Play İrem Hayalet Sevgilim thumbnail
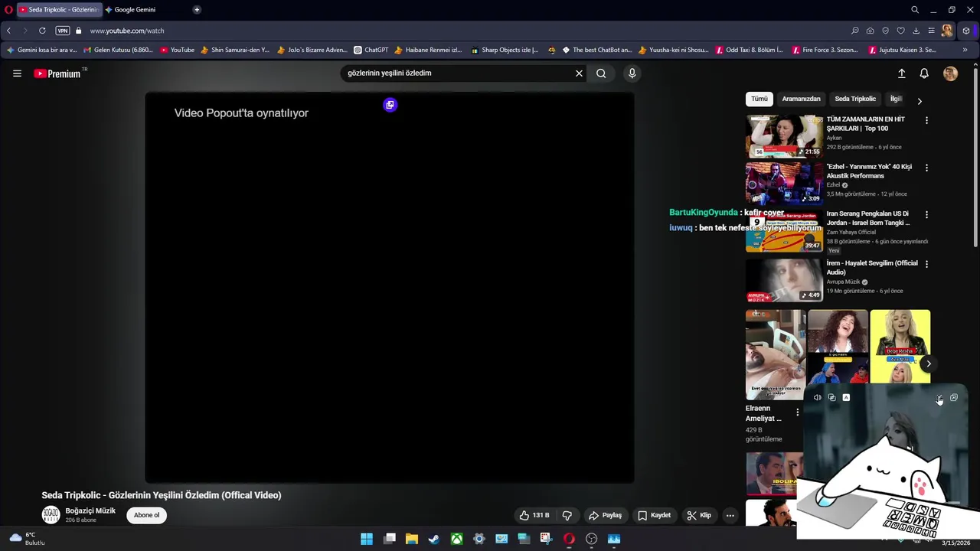980x551 pixels. [x=784, y=280]
